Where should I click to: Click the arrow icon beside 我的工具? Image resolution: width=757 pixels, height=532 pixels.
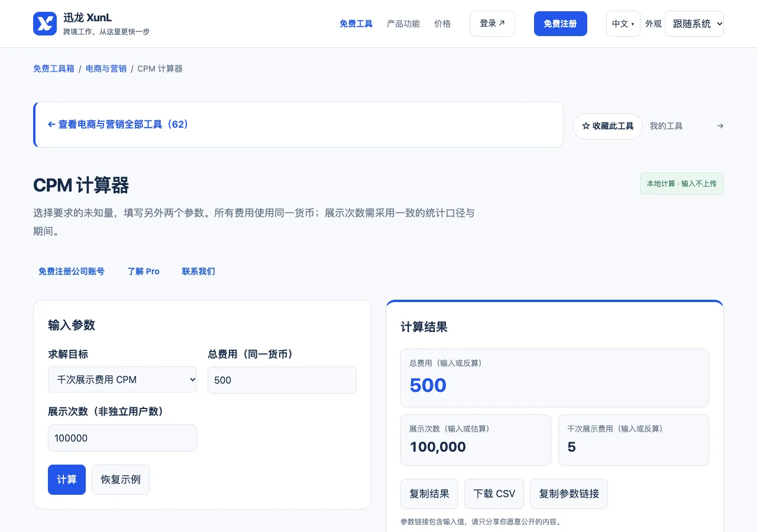(x=720, y=126)
